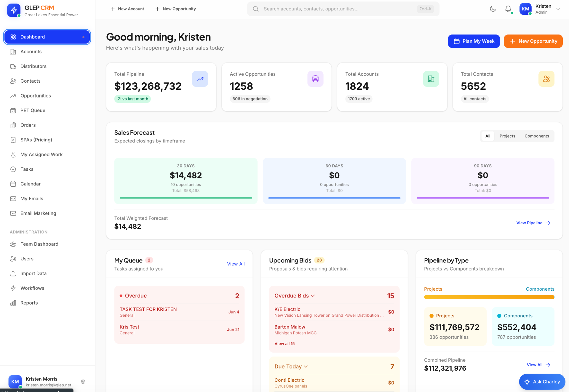Open Distributors truck icon in sidebar
The image size is (569, 392).
13,66
